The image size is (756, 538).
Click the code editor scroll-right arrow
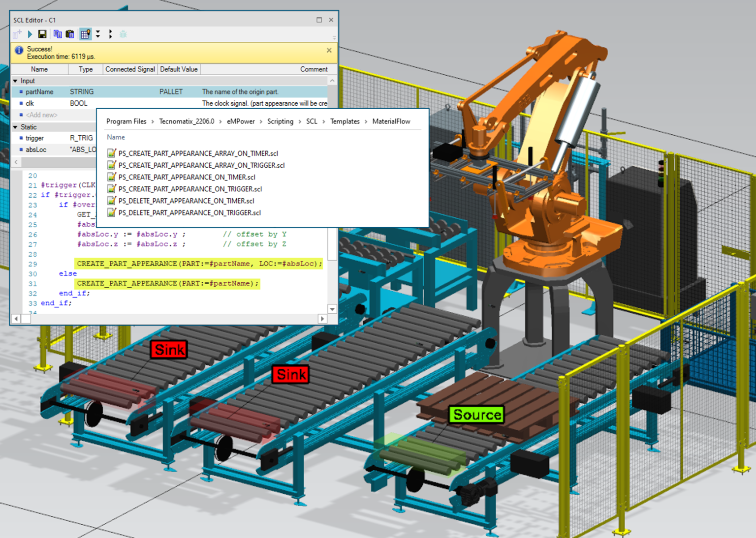click(x=322, y=319)
